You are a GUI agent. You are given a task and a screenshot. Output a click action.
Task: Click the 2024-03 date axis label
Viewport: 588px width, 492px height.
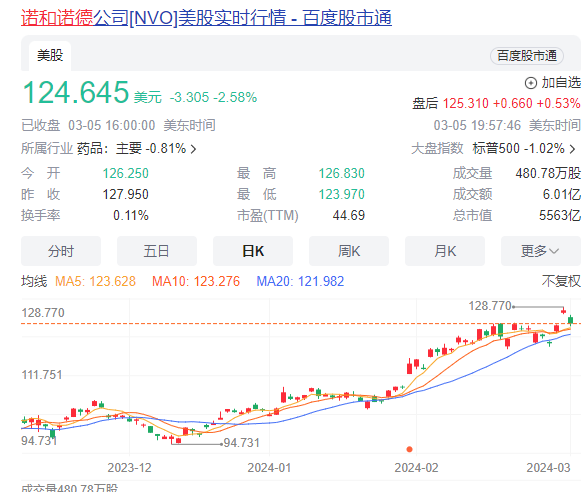click(x=548, y=468)
